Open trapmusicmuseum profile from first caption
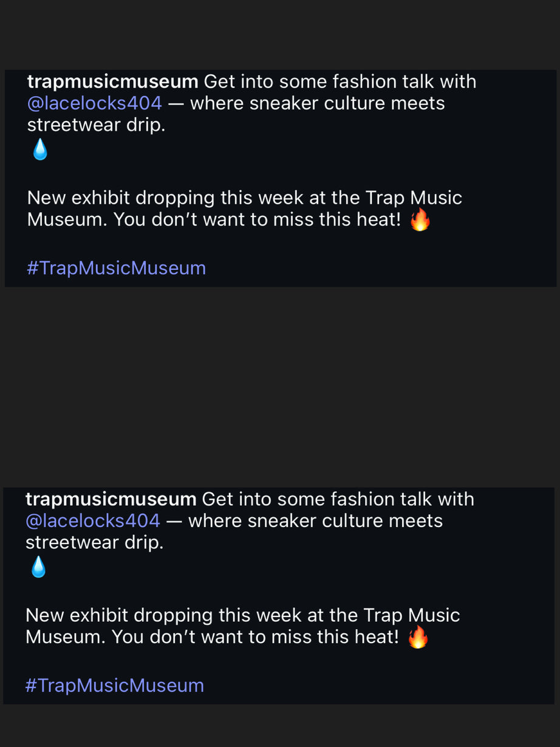The image size is (560, 747). pyautogui.click(x=112, y=82)
